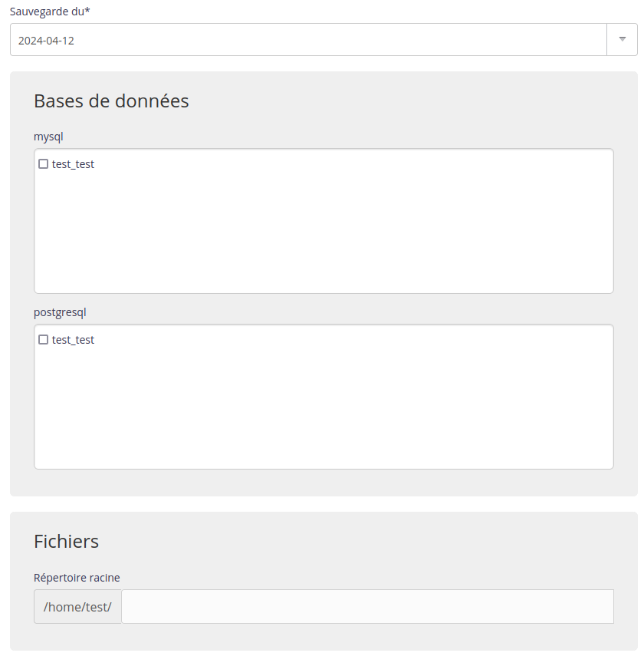Click the Sauvegarde du* label
The width and height of the screenshot is (644, 656).
click(x=51, y=12)
